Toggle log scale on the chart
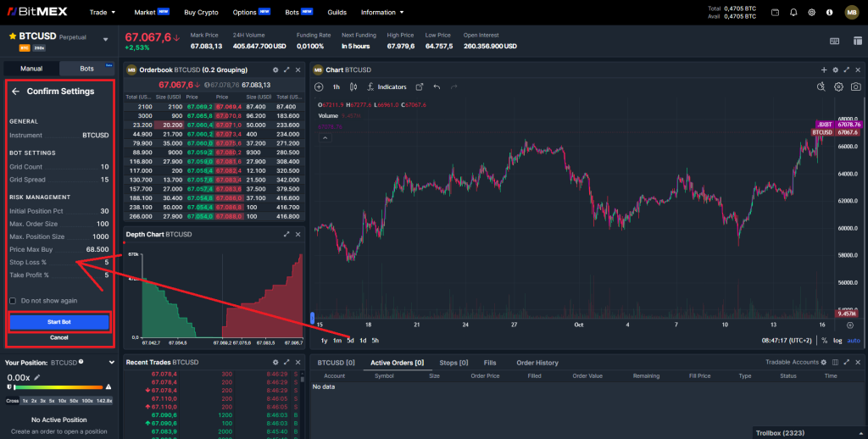 838,341
